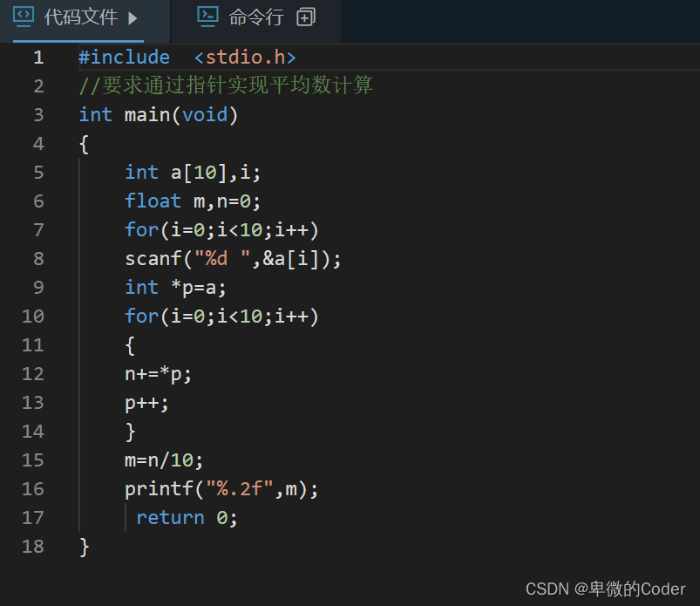Click on return 0; statement
Screen dimensions: 700x606
[x=187, y=518]
